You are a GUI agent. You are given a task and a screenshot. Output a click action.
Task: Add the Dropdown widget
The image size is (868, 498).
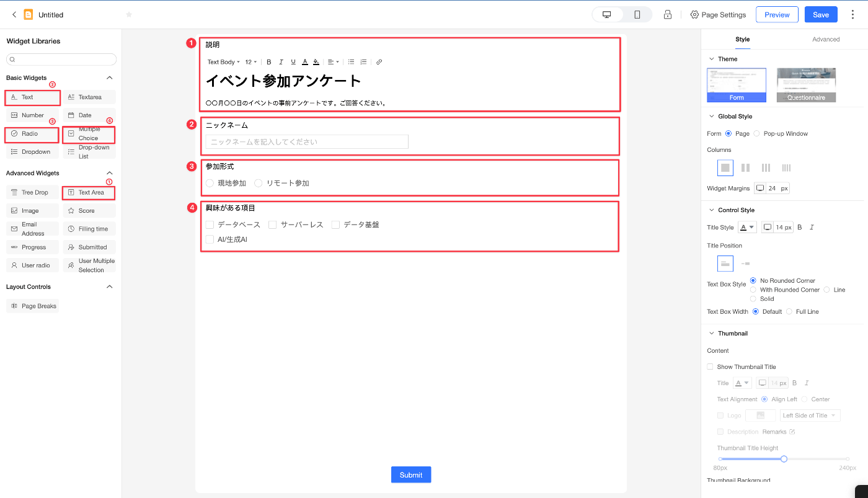32,152
